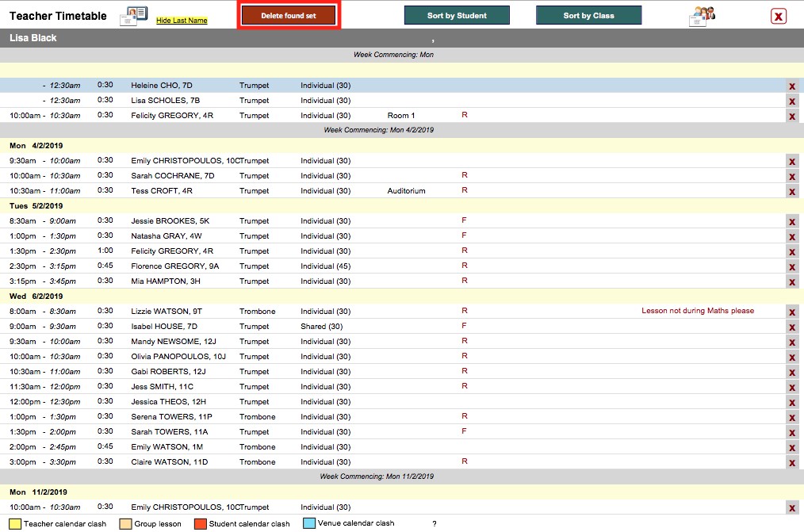Viewport: 804px width, 532px height.
Task: Delete the Mandy NEWSOME, 12J lesson
Action: 792,343
